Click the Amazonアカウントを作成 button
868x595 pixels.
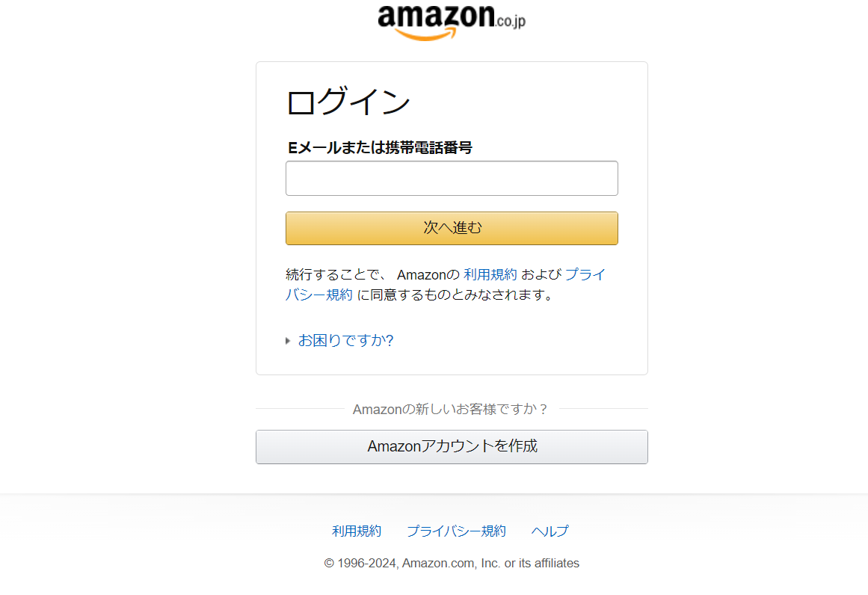(452, 447)
